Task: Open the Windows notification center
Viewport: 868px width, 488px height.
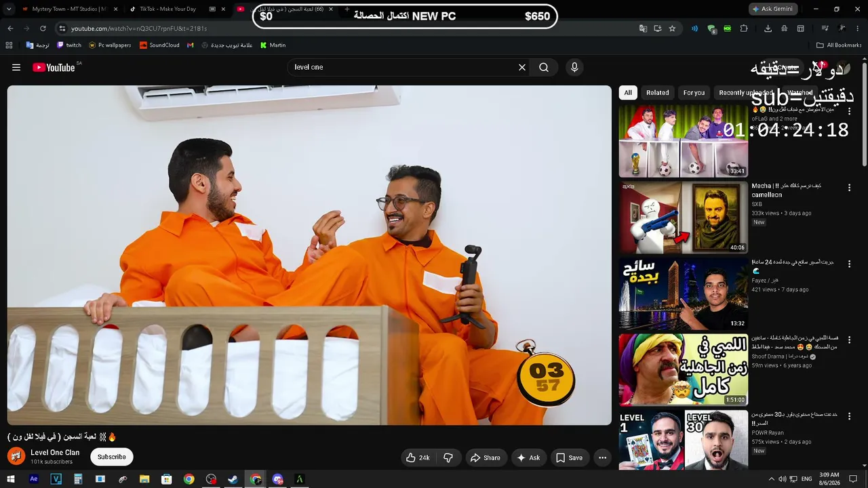Action: [x=853, y=479]
